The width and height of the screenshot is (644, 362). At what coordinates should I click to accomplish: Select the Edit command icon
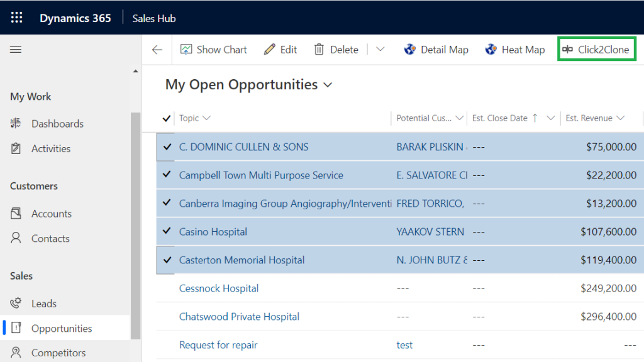click(x=280, y=49)
